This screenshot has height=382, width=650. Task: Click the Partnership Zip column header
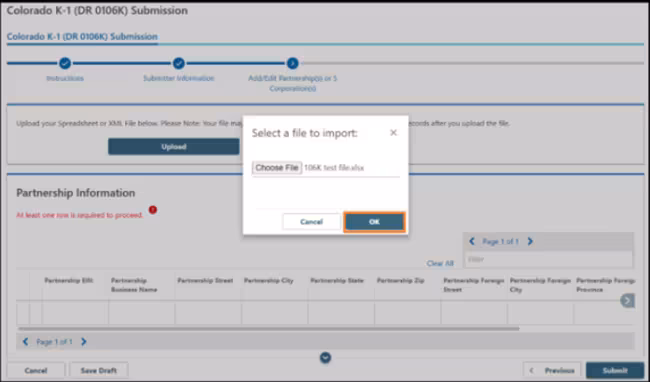tap(400, 280)
